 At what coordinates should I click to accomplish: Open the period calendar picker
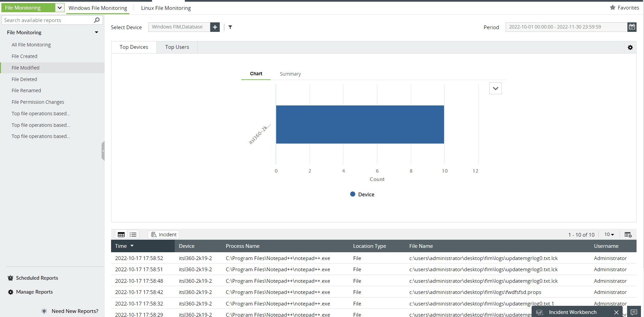tap(632, 27)
